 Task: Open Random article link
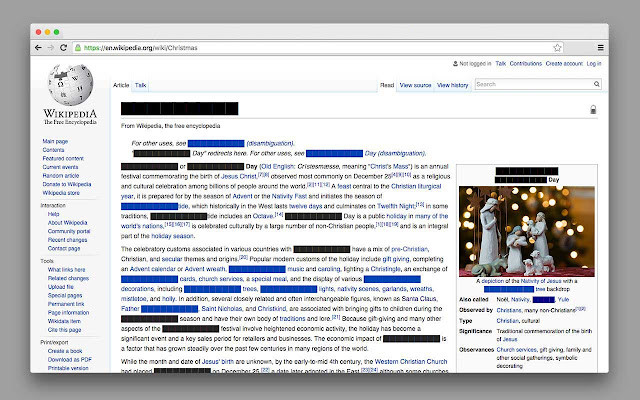pyautogui.click(x=60, y=176)
